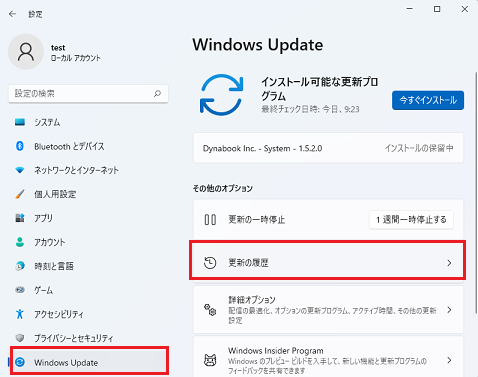The image size is (478, 377).
Task: Click the アプリ icon in sidebar
Action: (20, 218)
